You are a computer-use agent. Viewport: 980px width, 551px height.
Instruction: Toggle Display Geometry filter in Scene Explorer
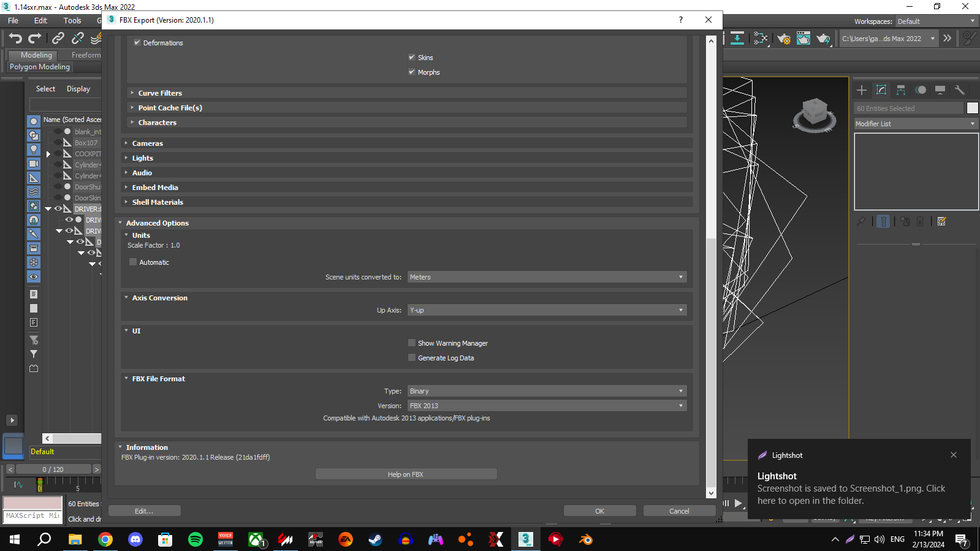34,121
